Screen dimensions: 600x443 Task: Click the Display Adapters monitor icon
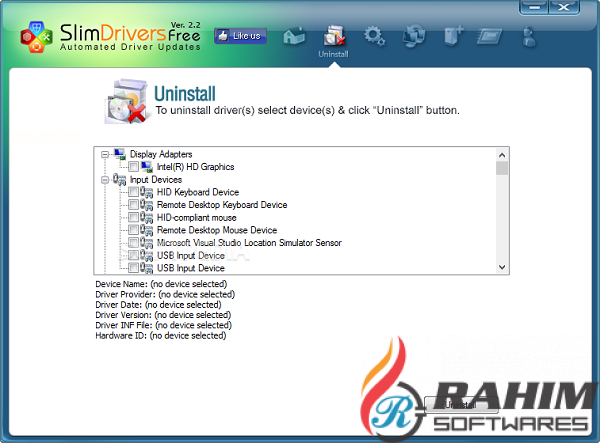pyautogui.click(x=120, y=154)
